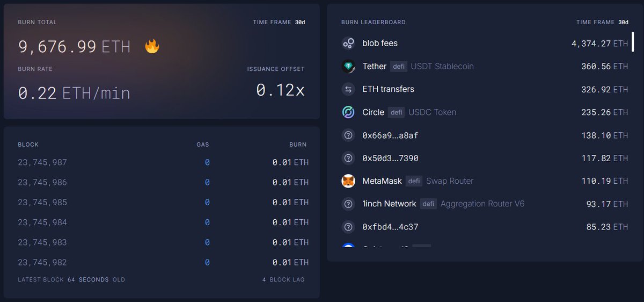Image resolution: width=644 pixels, height=302 pixels.
Task: Click the BLOCK column header
Action: 28,145
